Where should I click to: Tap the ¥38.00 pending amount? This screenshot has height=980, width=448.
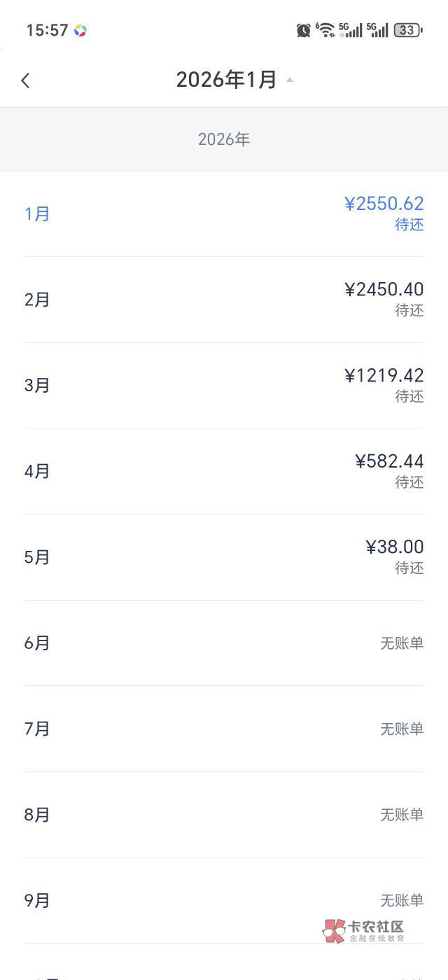point(394,547)
